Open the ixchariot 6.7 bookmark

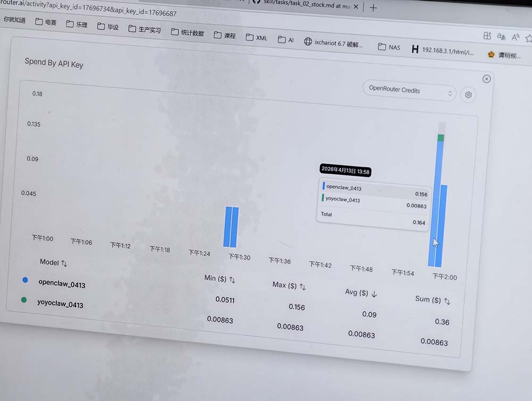point(333,43)
